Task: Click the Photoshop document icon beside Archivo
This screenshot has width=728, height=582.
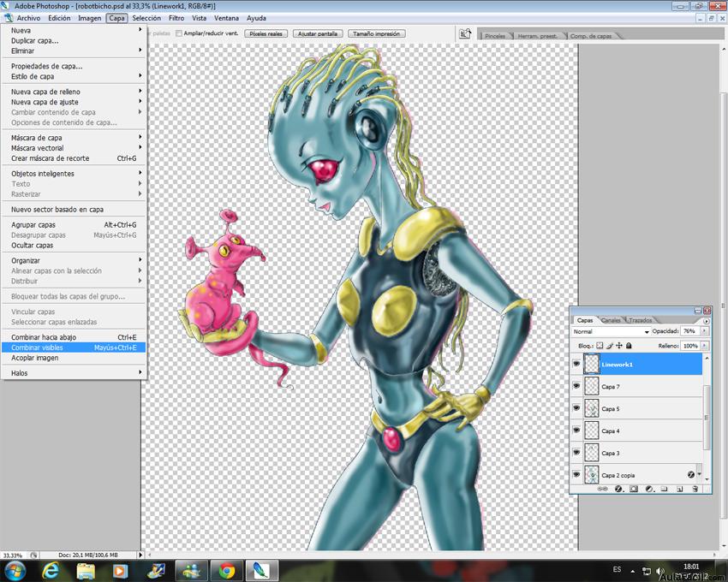Action: point(8,18)
